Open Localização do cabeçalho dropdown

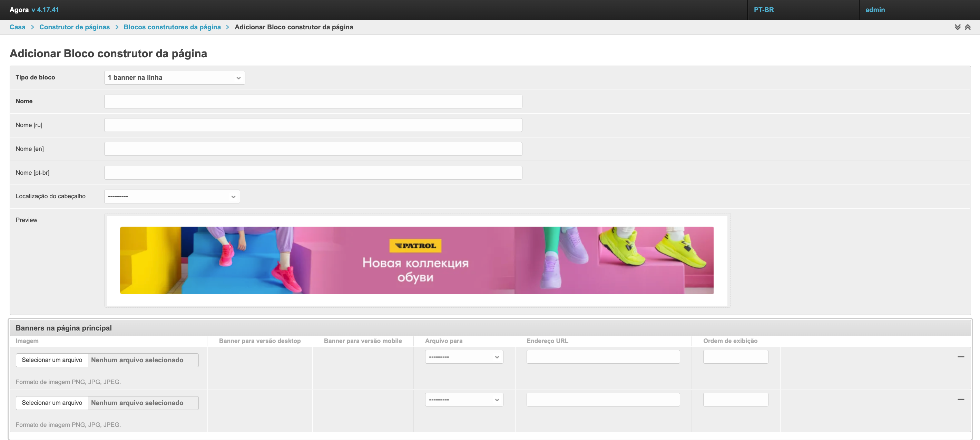[172, 197]
